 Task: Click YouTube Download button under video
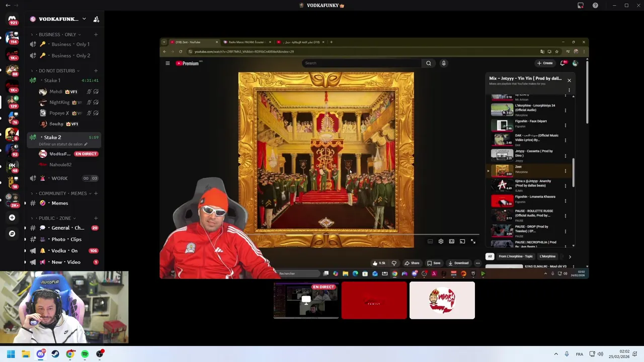tap(458, 263)
